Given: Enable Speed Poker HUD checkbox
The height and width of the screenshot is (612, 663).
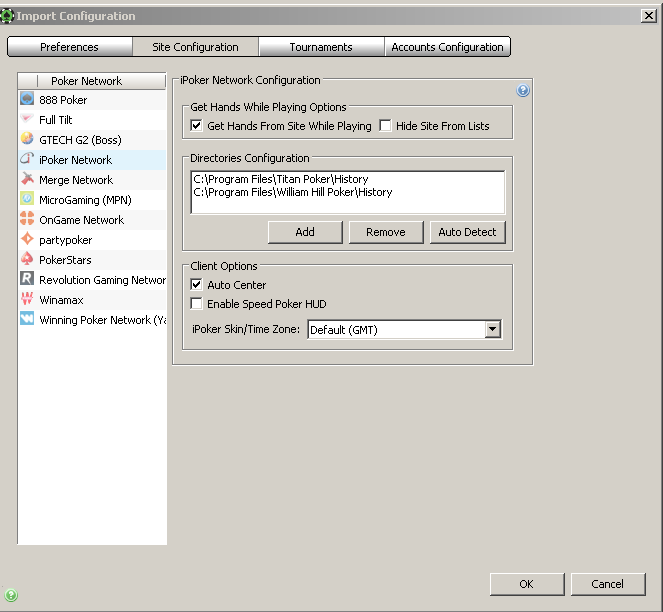Looking at the screenshot, I should (196, 304).
